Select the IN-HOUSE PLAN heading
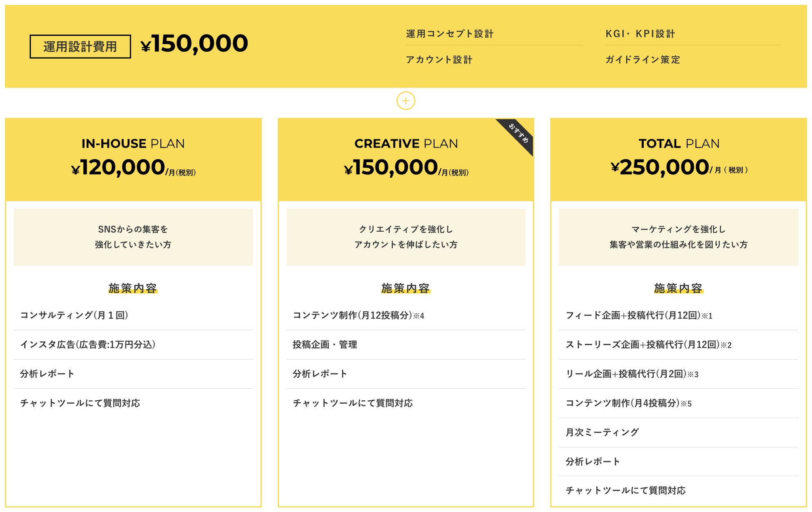 pyautogui.click(x=133, y=144)
